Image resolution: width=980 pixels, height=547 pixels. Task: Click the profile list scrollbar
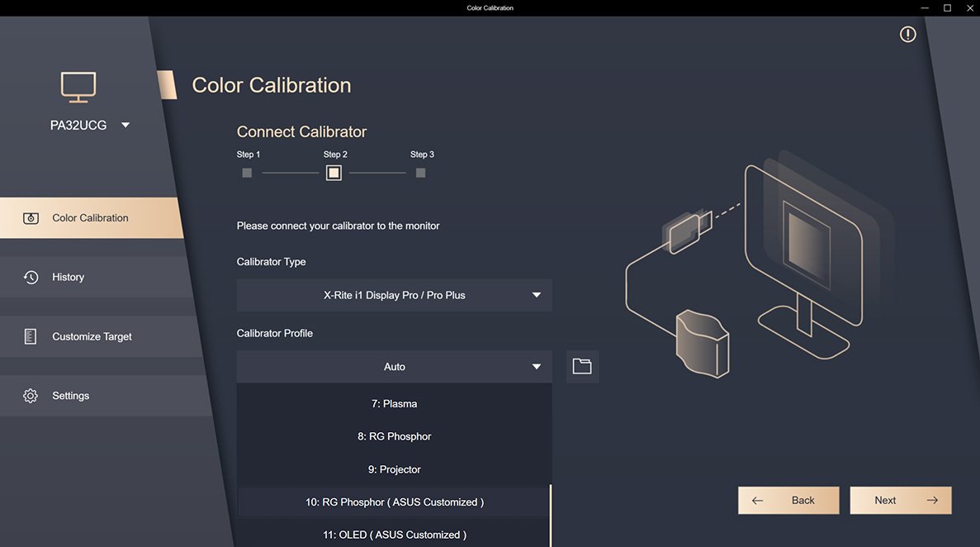click(551, 515)
